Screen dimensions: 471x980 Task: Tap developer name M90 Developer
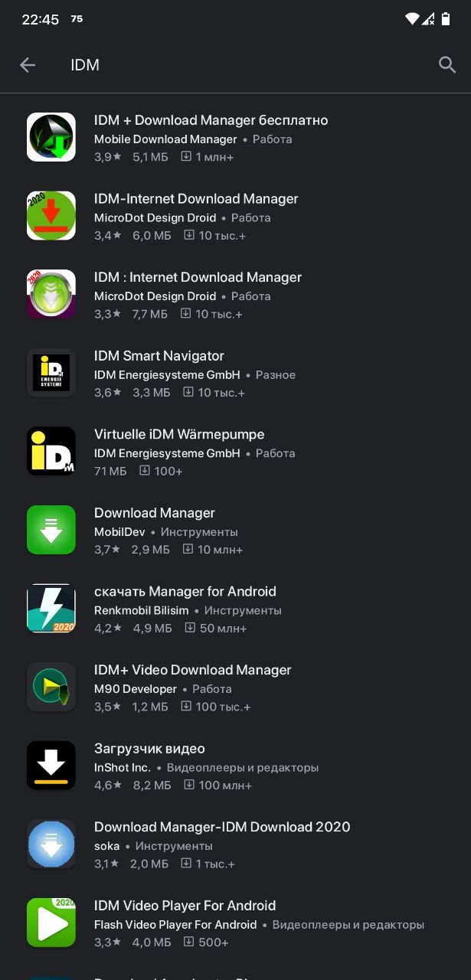pyautogui.click(x=136, y=689)
